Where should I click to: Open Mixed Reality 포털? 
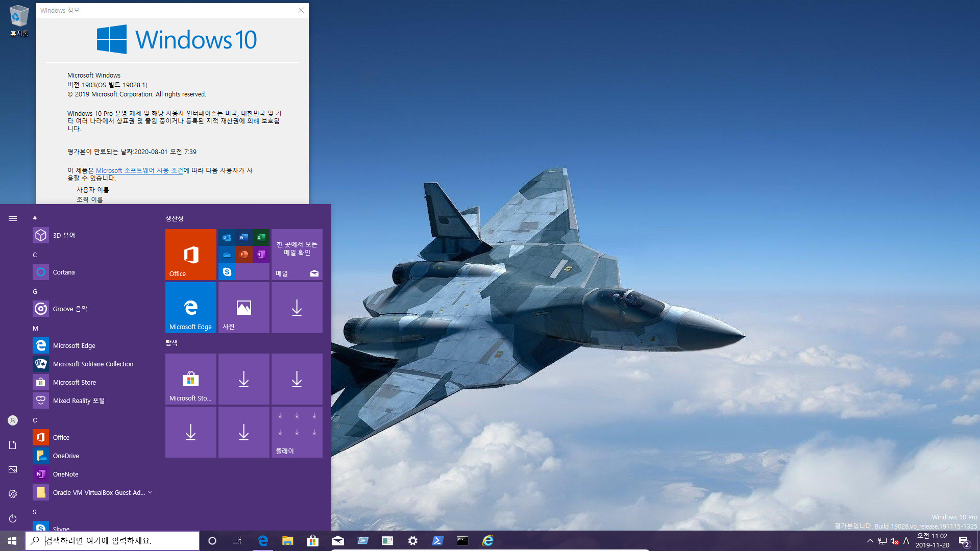coord(79,400)
